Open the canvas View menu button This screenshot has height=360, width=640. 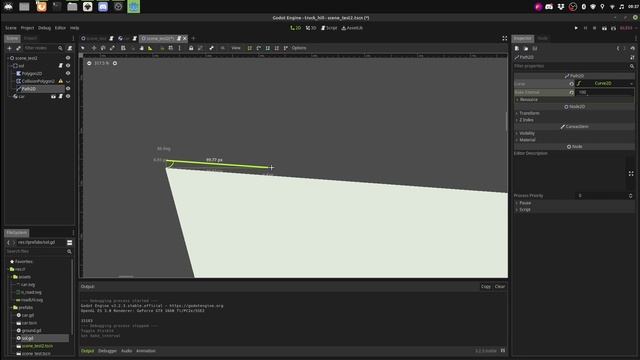click(236, 48)
